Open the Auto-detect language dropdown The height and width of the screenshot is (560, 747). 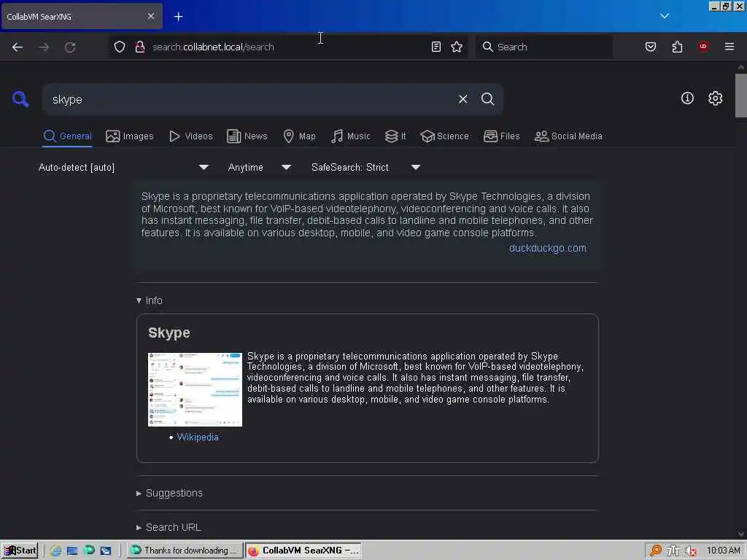(x=124, y=167)
